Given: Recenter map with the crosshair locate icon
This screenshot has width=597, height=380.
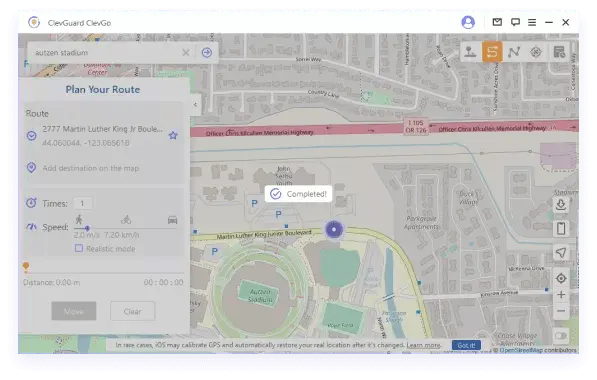Looking at the screenshot, I should point(561,278).
